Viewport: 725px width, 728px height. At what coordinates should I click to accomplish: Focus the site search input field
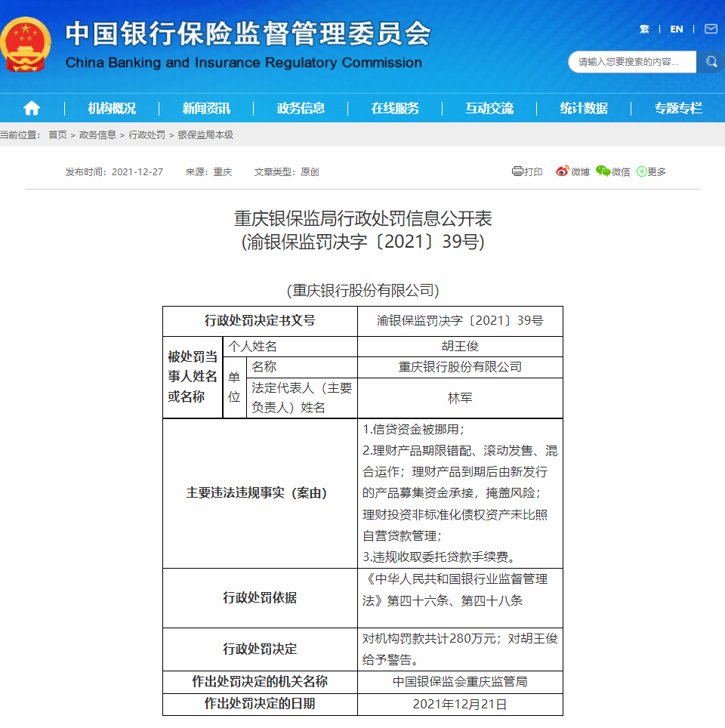tap(632, 62)
